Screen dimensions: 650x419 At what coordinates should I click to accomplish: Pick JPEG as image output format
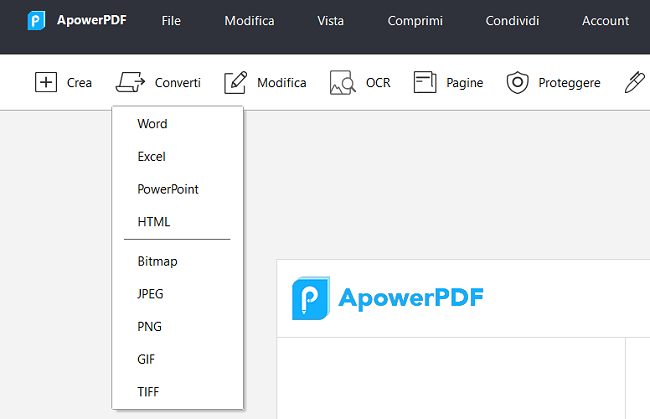[151, 294]
